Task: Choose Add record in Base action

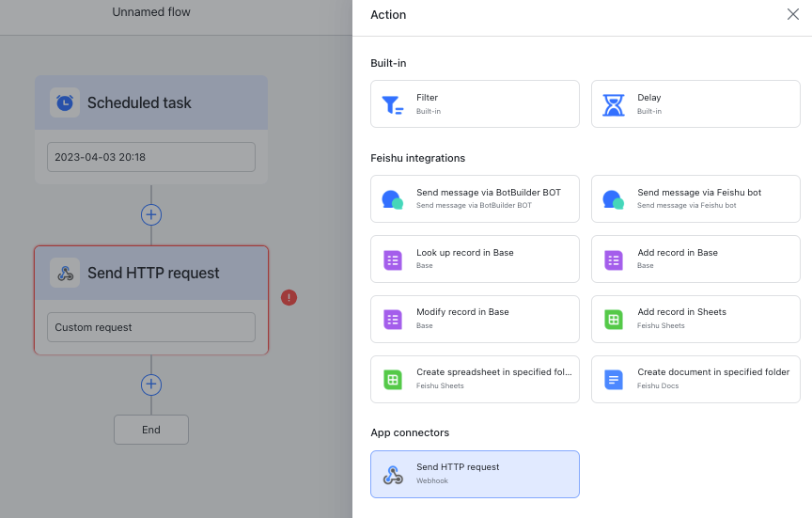Action: click(695, 259)
